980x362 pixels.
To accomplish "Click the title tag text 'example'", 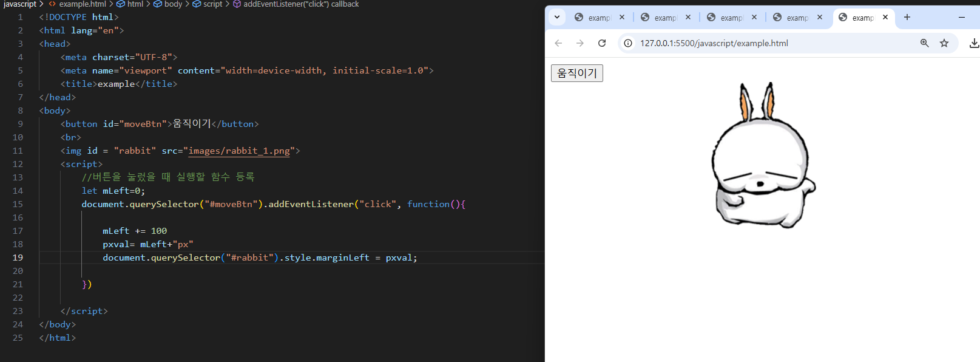I will pyautogui.click(x=116, y=84).
